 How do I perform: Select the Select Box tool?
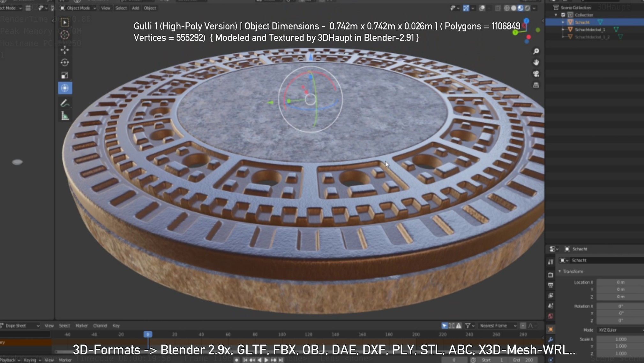tap(65, 22)
